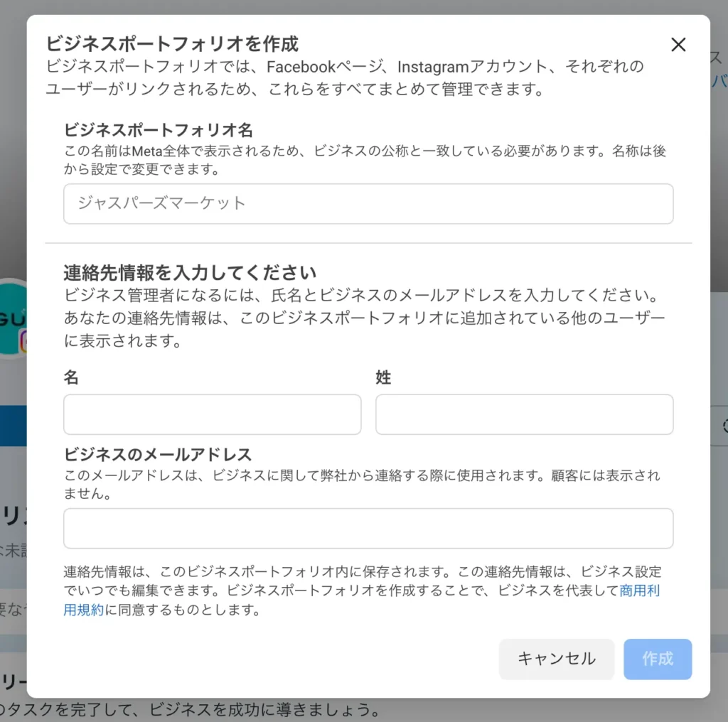Viewport: 728px width, 722px height.
Task: Click the ビジネスポートフォリオ名 field label
Action: coord(159,130)
